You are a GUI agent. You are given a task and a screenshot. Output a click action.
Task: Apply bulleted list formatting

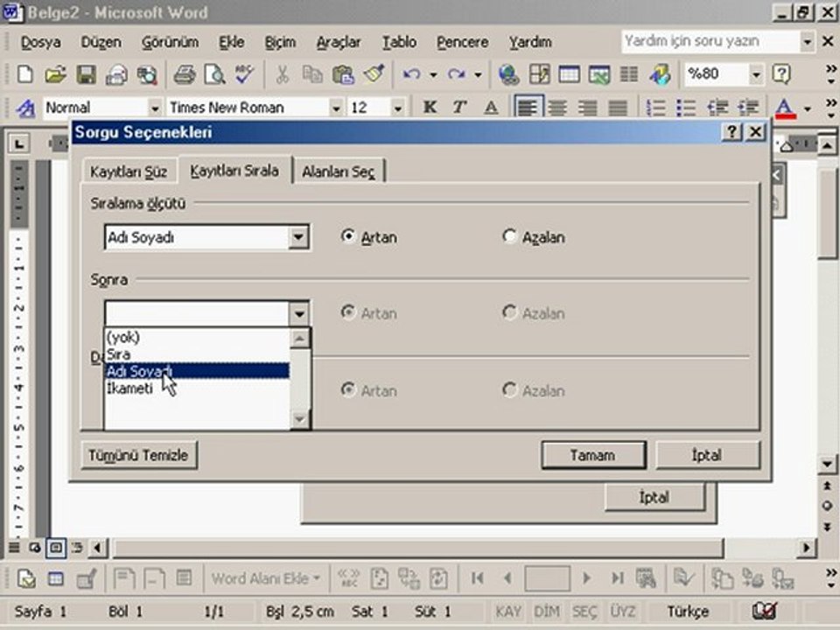[686, 108]
